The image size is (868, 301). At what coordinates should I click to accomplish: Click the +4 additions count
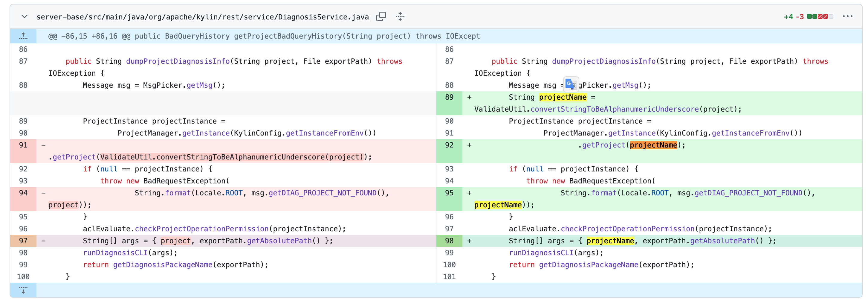coord(788,17)
